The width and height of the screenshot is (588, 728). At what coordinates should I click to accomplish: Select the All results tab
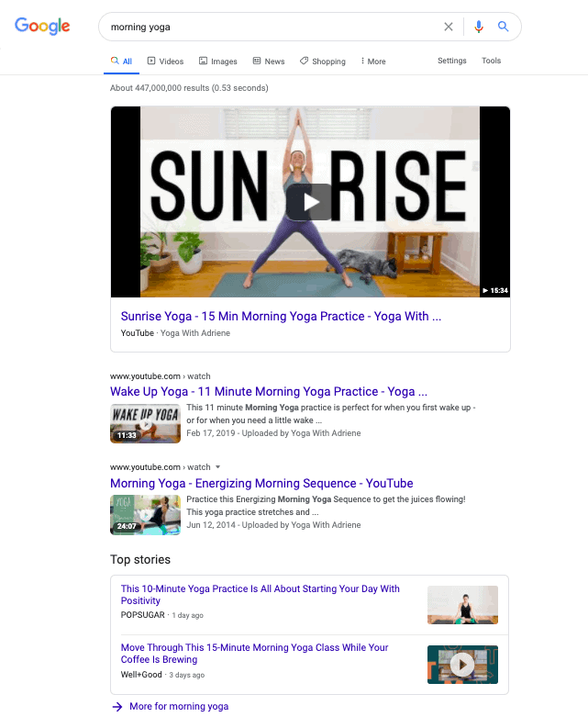pos(122,62)
